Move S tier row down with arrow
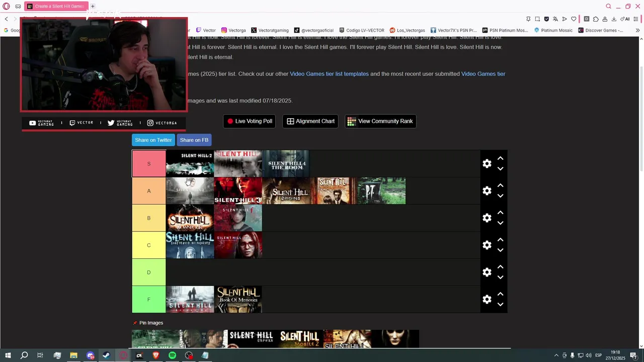The image size is (644, 362). coord(500,169)
